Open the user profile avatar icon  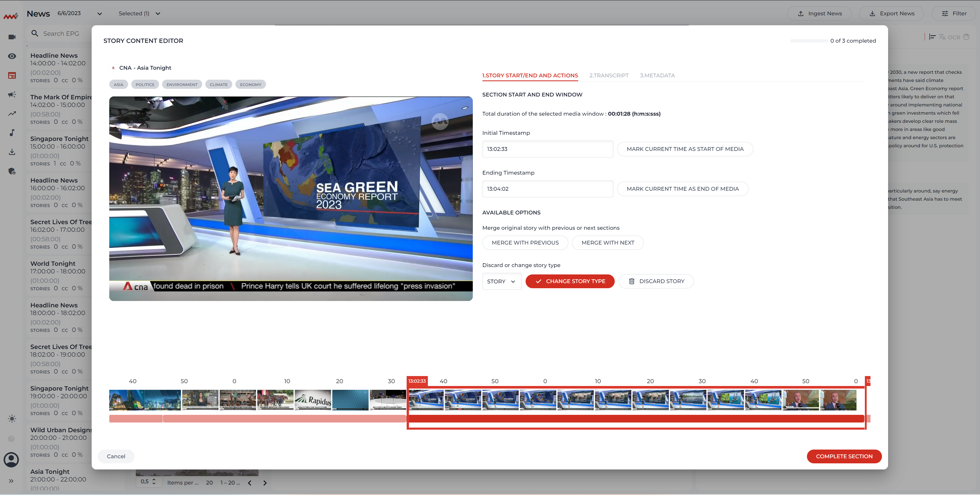(x=11, y=460)
